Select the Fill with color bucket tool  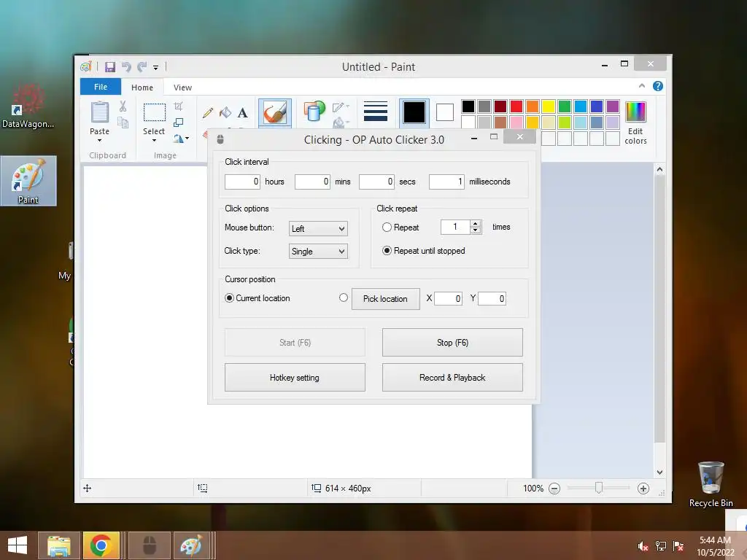pos(225,113)
